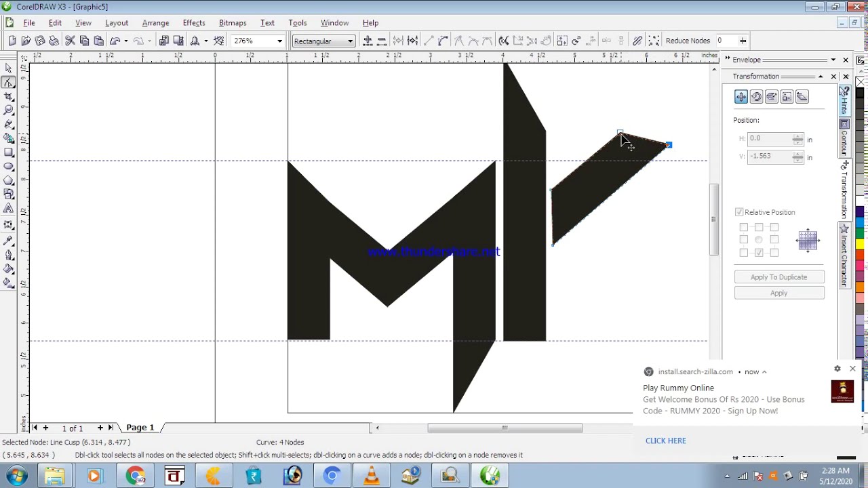Click the CLICK HERE notification link

pos(666,441)
